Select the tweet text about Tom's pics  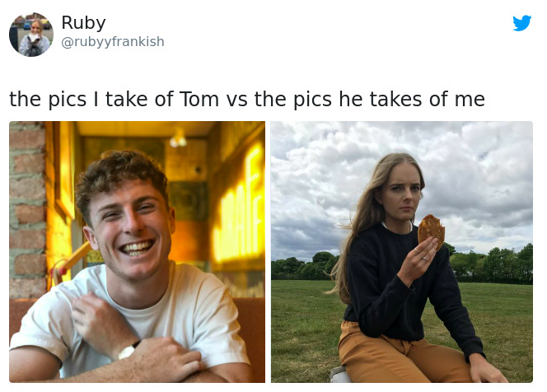tap(247, 99)
